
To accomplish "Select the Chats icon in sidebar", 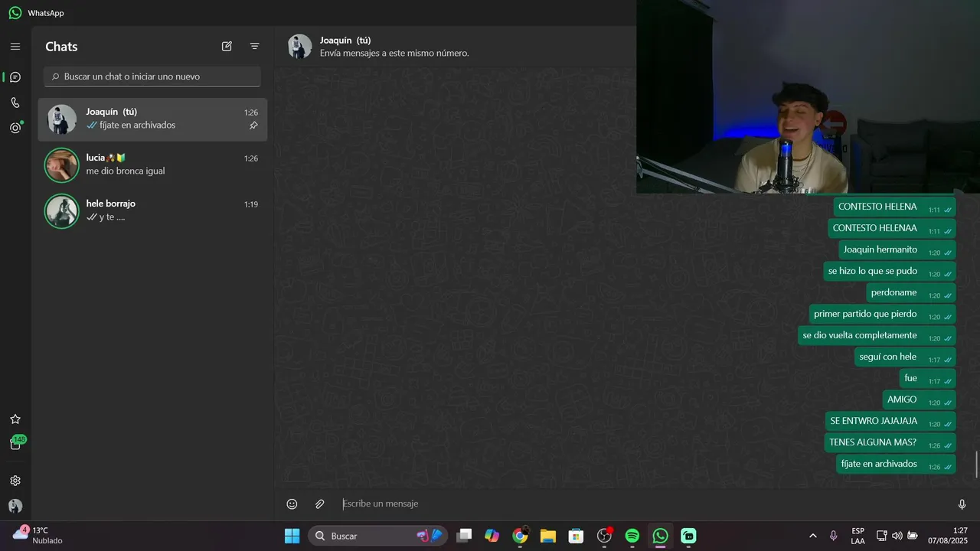I will coord(15,77).
